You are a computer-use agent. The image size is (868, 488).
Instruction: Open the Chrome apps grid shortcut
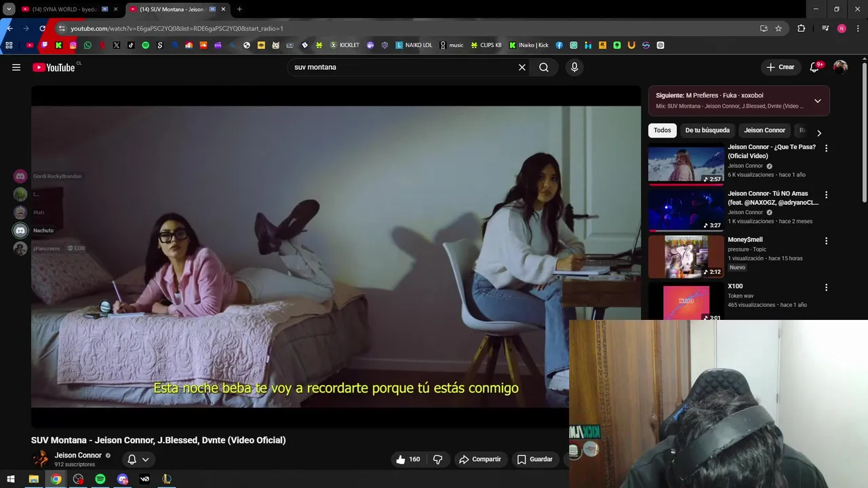(x=9, y=45)
